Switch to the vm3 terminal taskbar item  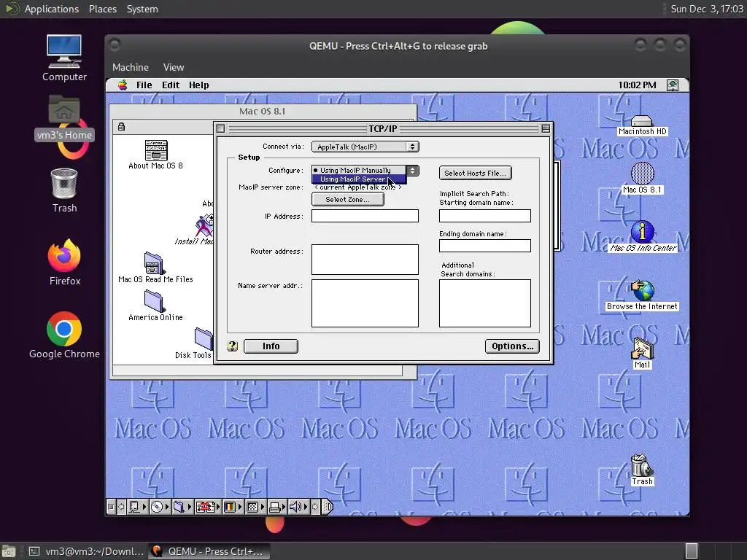pyautogui.click(x=86, y=551)
